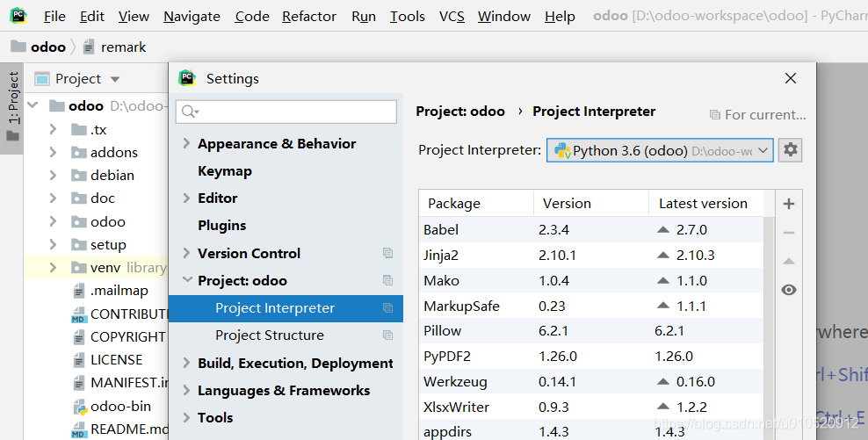This screenshot has width=868, height=440.
Task: Open the Help menu
Action: click(x=560, y=17)
